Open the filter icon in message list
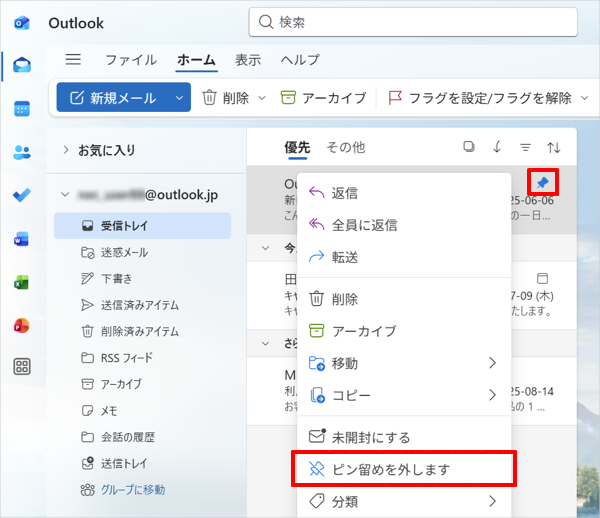Screen dimensions: 600x518 525,147
